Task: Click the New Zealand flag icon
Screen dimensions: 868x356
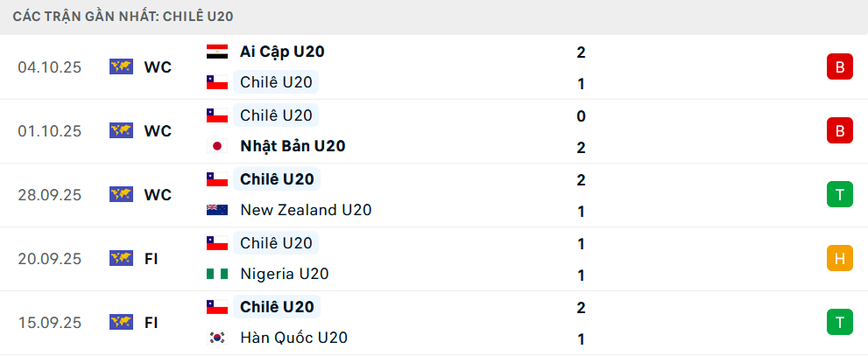Action: tap(216, 210)
